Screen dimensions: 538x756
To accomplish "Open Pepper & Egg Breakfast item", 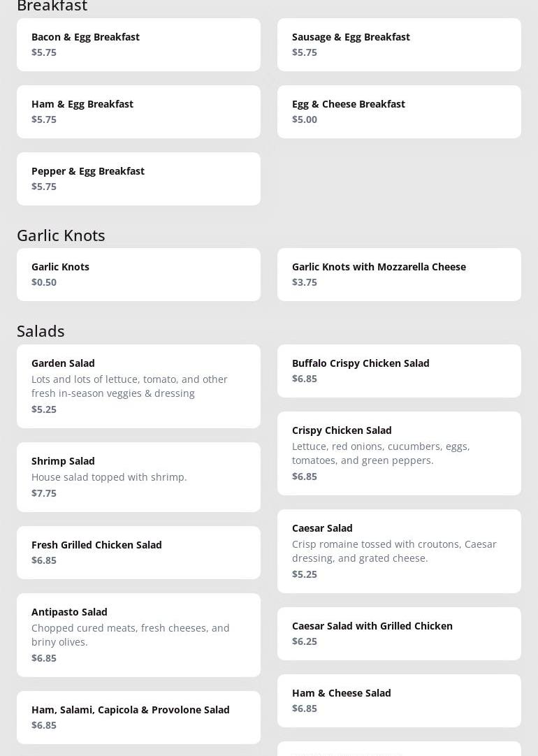I will [138, 179].
